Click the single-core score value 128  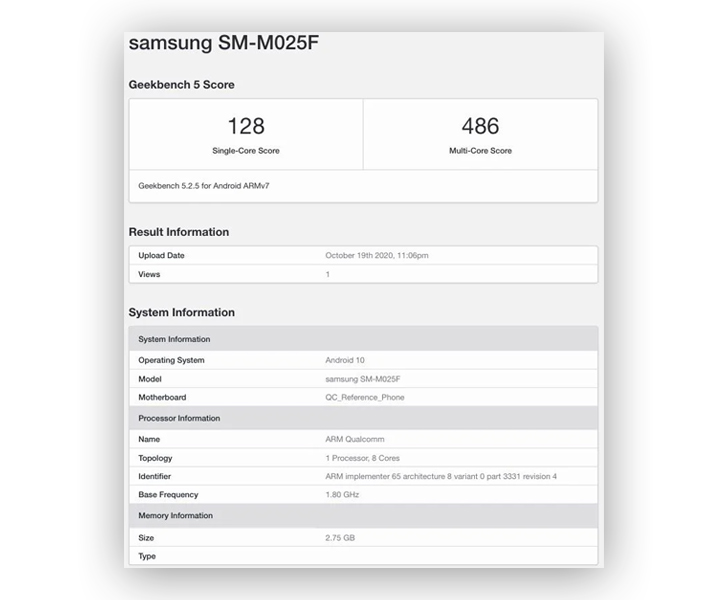click(x=246, y=126)
